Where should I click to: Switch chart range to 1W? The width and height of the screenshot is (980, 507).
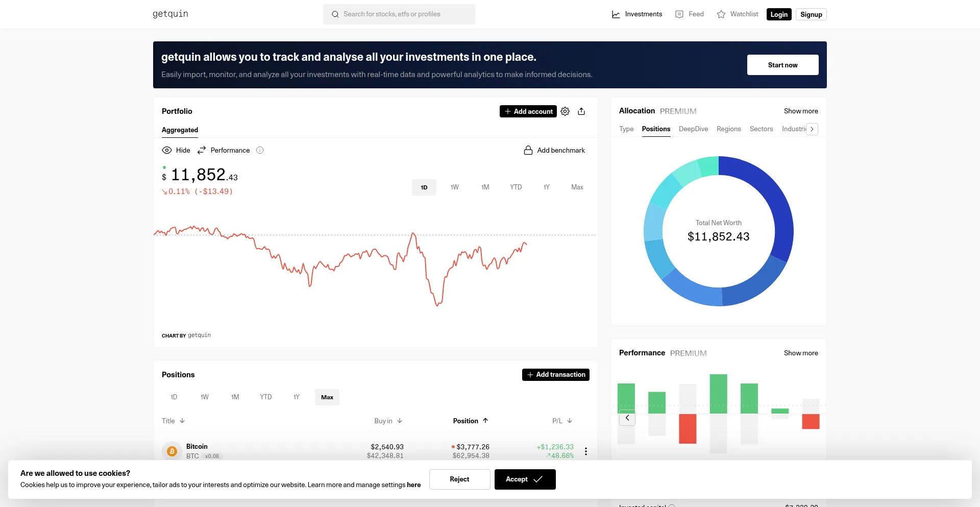tap(455, 187)
